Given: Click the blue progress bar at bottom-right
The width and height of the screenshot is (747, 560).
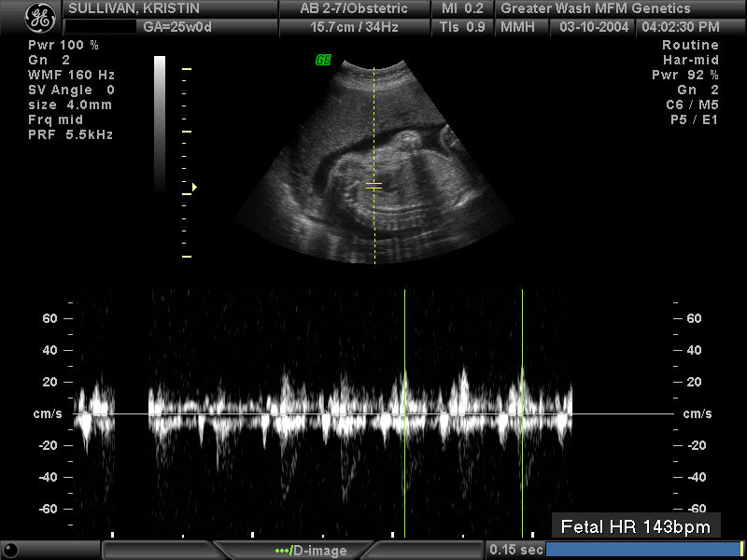Looking at the screenshot, I should [643, 550].
